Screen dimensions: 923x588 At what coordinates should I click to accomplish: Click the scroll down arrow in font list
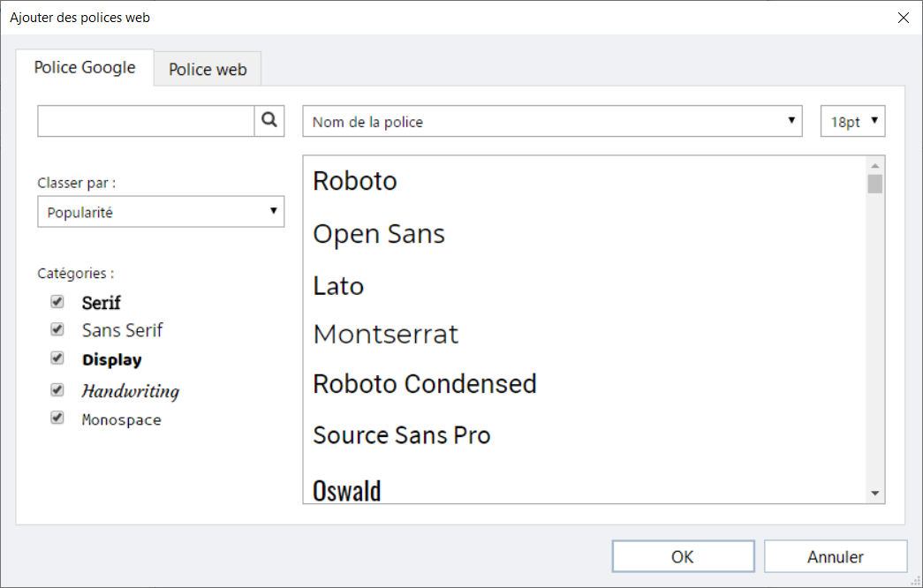[875, 494]
